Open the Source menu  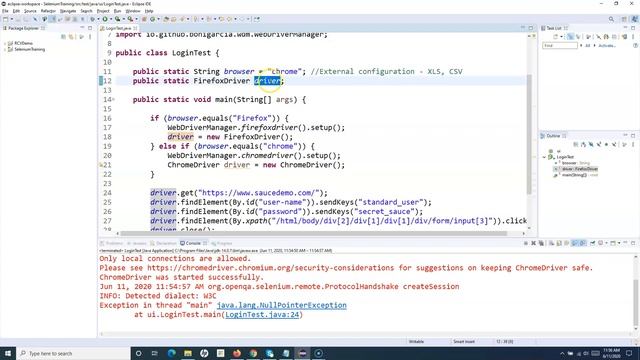(30, 11)
